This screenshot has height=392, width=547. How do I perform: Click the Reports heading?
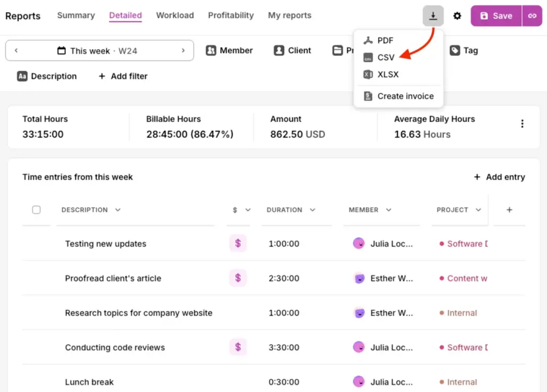23,16
